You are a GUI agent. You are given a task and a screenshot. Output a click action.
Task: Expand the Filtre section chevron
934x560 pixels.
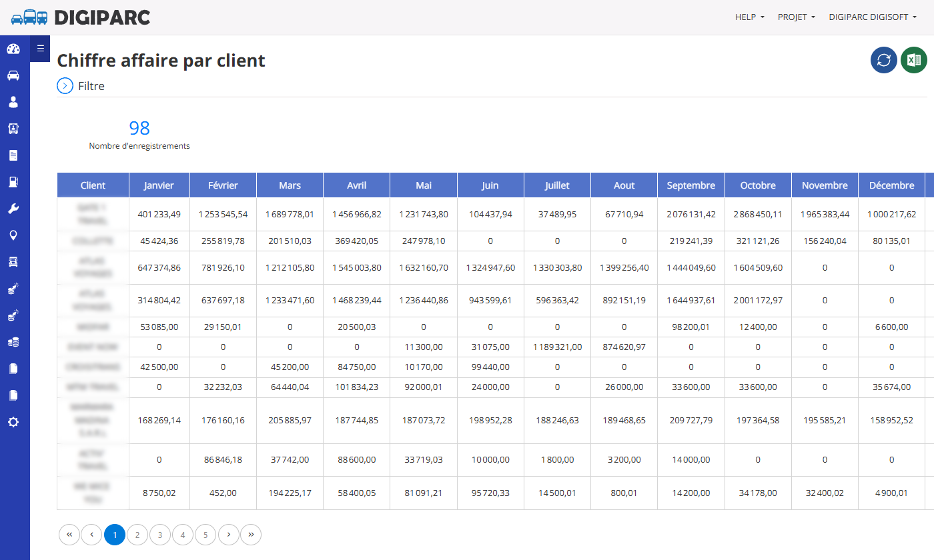coord(65,86)
